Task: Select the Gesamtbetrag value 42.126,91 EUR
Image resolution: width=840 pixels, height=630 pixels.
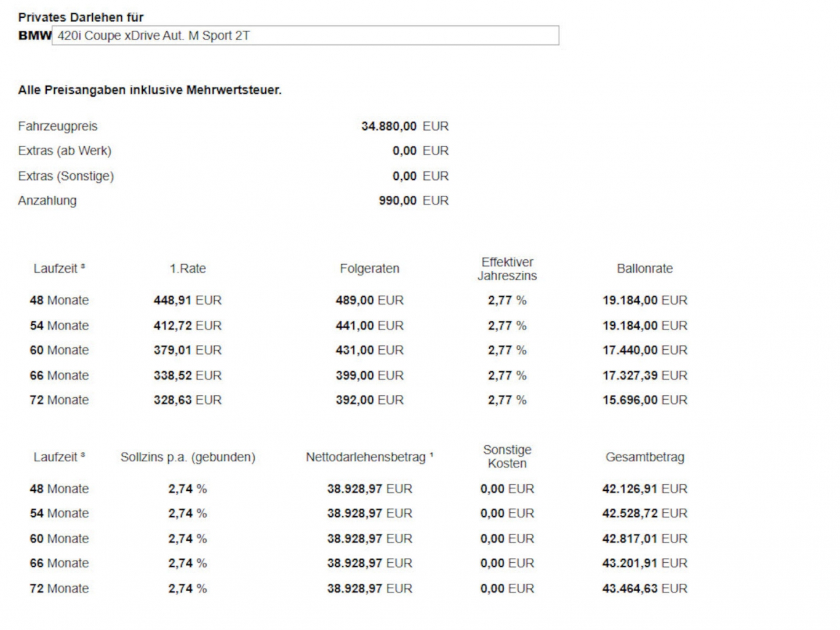Action: (x=644, y=489)
